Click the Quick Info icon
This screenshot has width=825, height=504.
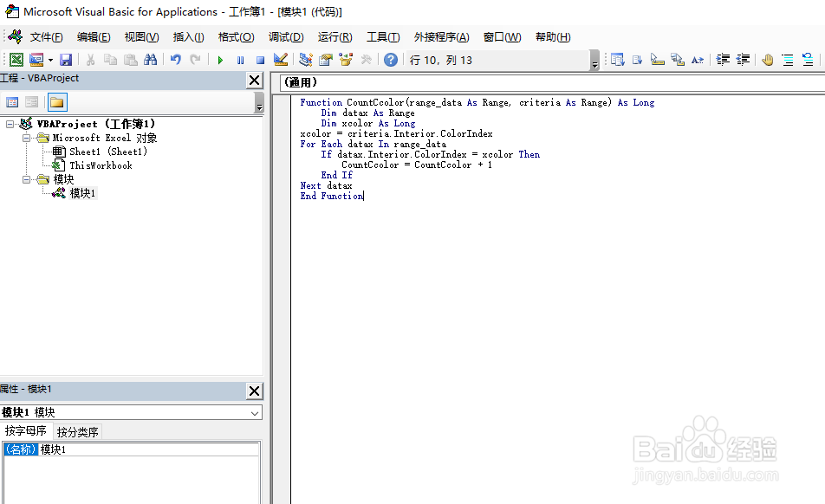658,60
